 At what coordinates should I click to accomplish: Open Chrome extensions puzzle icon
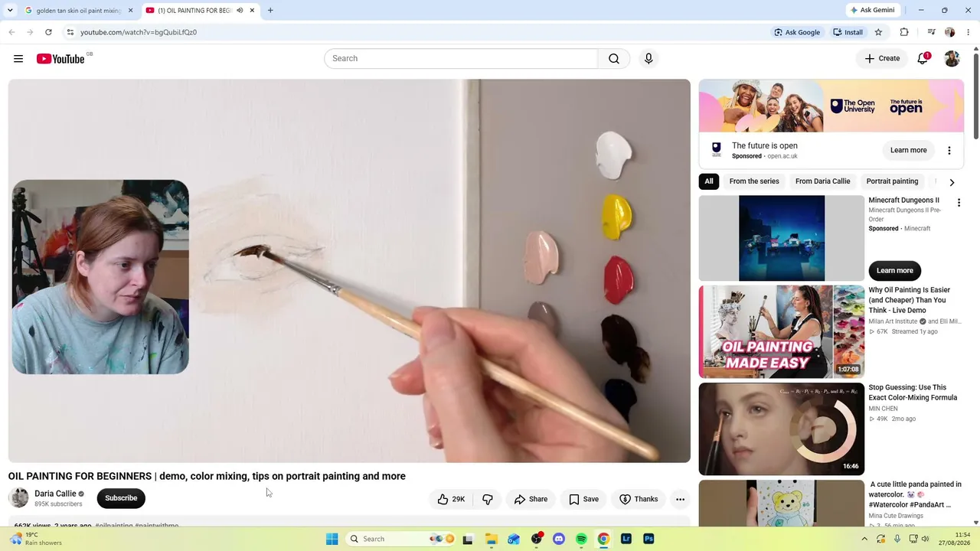[x=904, y=32]
